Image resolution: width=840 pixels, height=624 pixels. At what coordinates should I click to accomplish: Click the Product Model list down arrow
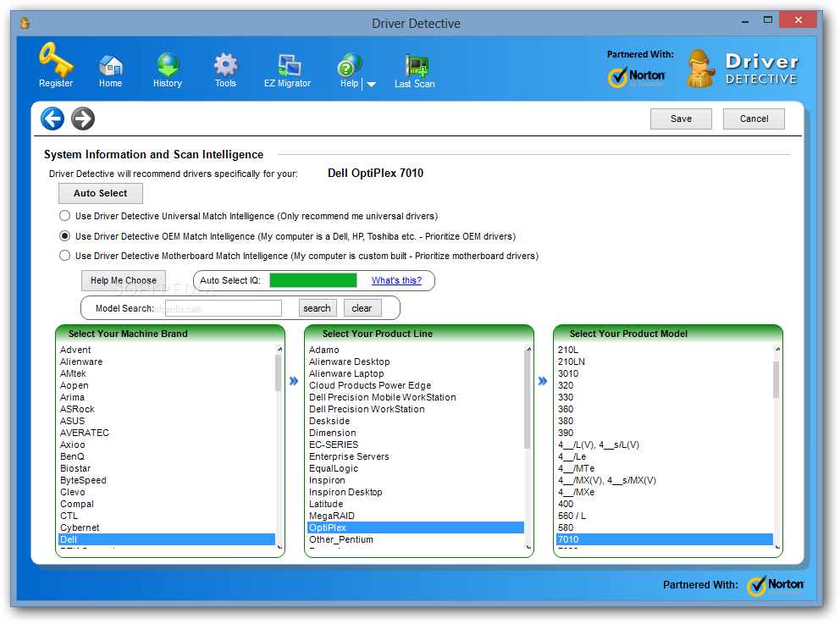[x=776, y=547]
